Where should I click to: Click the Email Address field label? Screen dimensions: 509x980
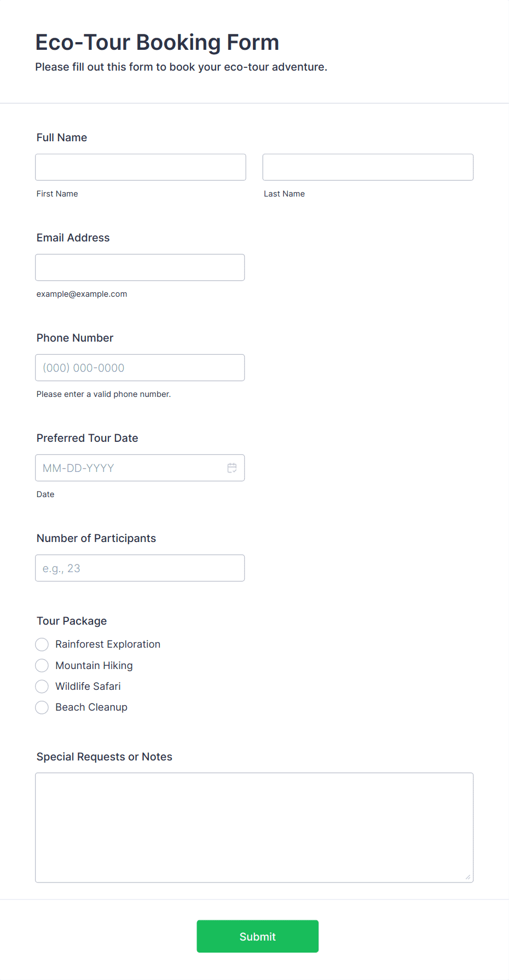pos(73,238)
